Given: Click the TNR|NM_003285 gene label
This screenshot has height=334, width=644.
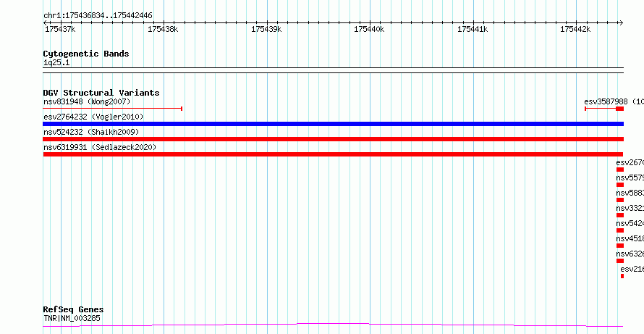Looking at the screenshot, I should 72,318.
